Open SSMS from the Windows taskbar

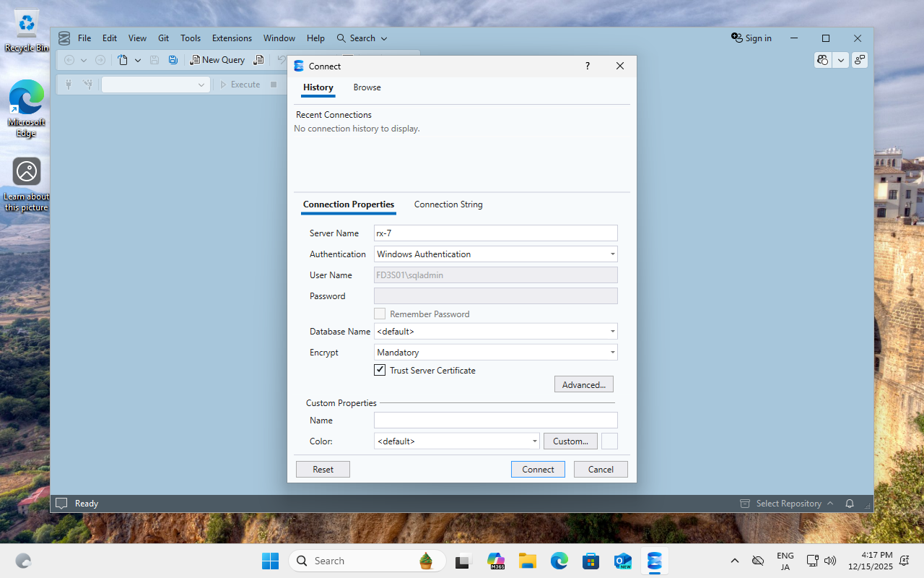654,561
